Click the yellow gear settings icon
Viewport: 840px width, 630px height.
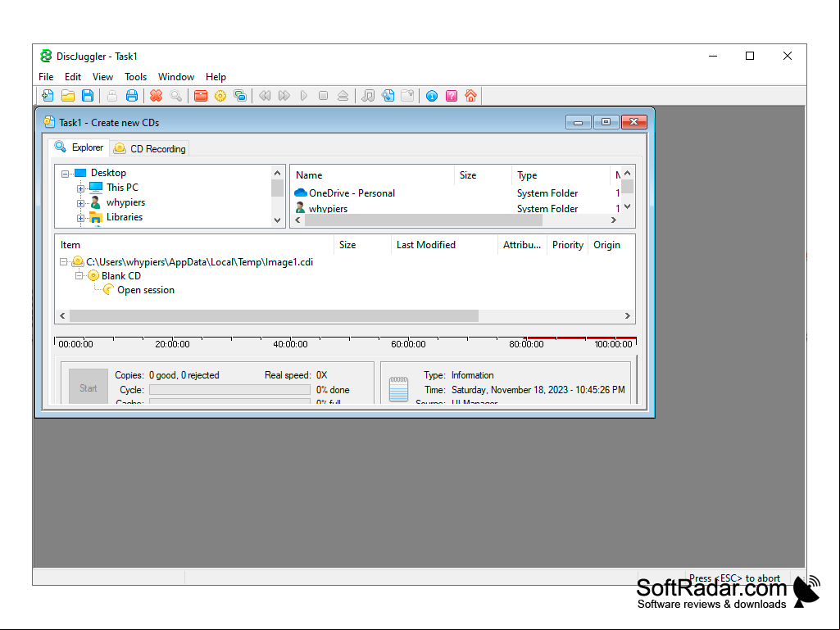[220, 96]
